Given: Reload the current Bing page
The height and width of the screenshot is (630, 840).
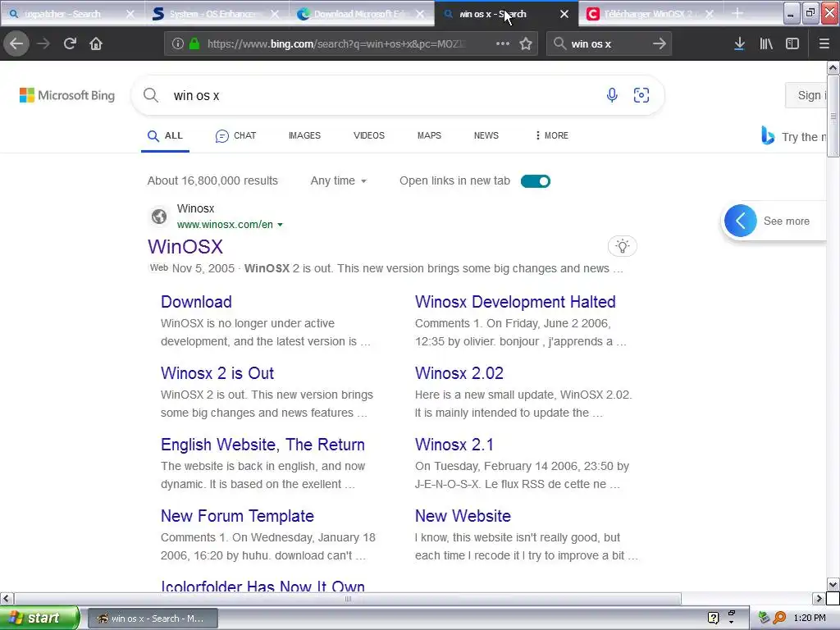Looking at the screenshot, I should pyautogui.click(x=70, y=43).
